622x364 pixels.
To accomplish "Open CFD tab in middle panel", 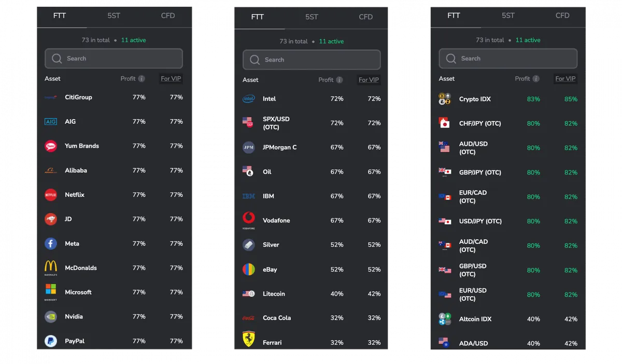I will click(365, 17).
